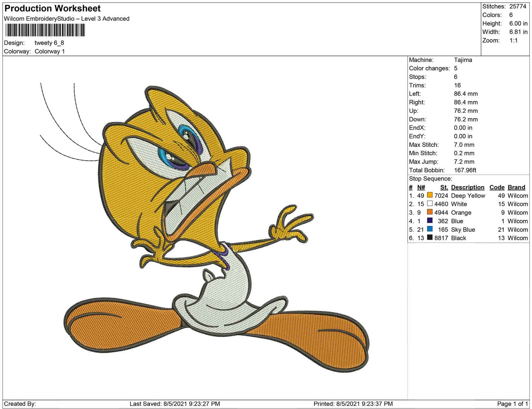Select the stitch count "8817" for Black
The image size is (532, 409).
[x=441, y=238]
